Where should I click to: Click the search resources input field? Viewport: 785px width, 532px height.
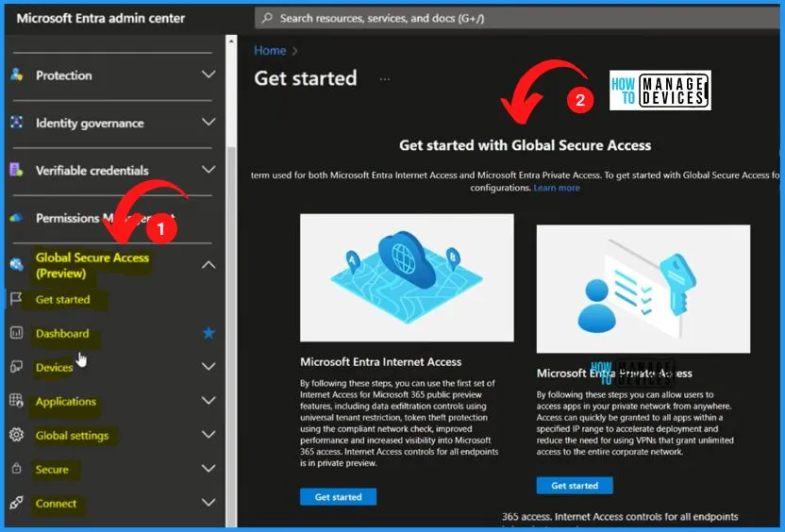[517, 18]
